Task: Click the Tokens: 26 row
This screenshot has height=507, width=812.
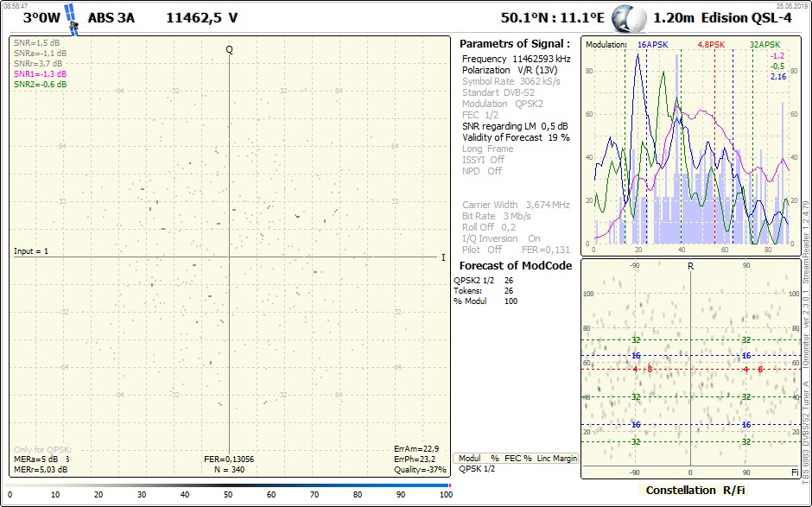Action: pyautogui.click(x=483, y=290)
